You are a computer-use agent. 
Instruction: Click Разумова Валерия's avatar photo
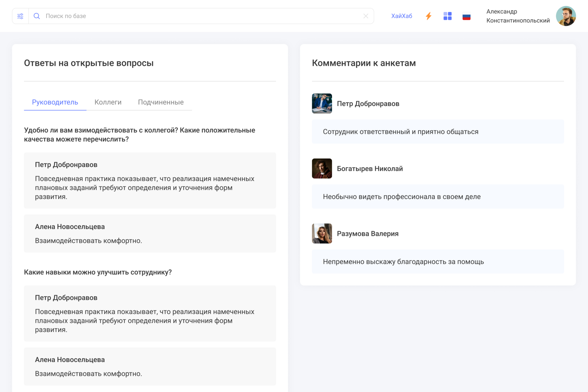(322, 233)
